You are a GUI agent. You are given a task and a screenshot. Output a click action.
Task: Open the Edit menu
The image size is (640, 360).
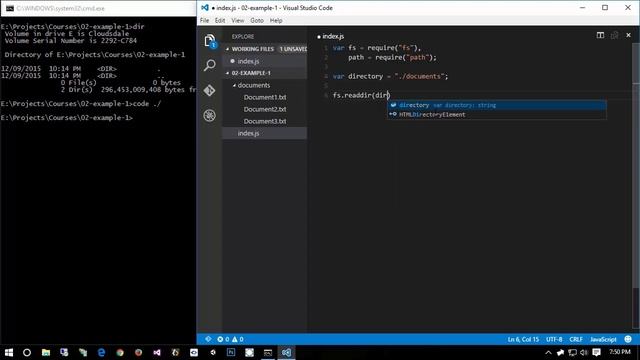220,20
